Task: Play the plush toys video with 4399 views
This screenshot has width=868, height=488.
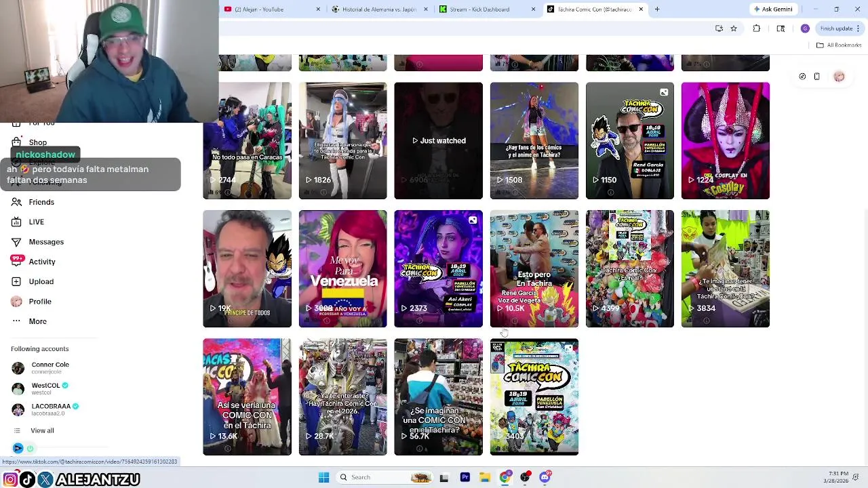Action: [630, 269]
